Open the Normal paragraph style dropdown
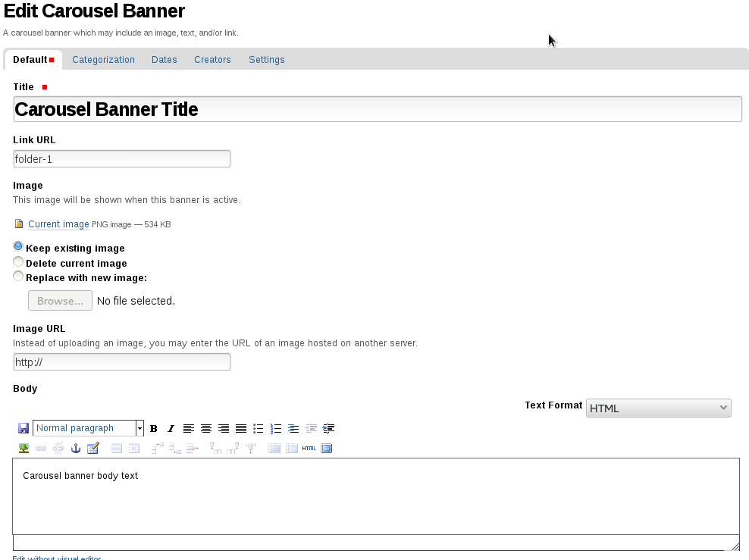The height and width of the screenshot is (560, 749). (88, 428)
